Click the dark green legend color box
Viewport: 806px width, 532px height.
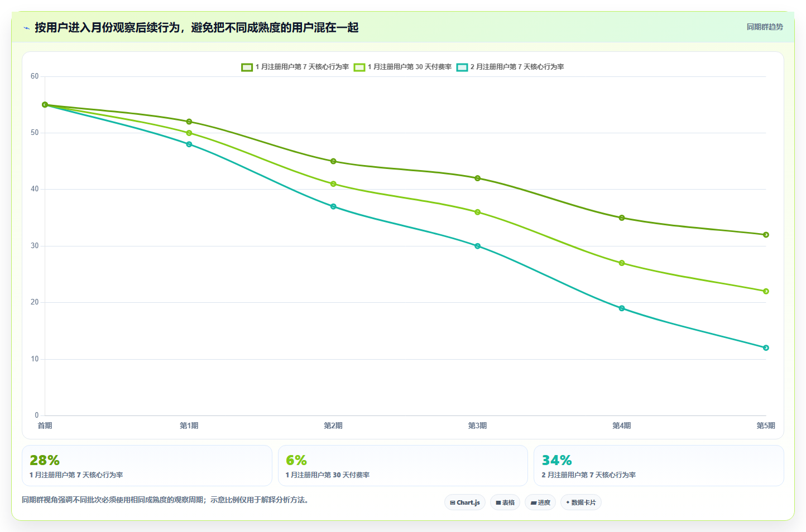[x=247, y=67]
